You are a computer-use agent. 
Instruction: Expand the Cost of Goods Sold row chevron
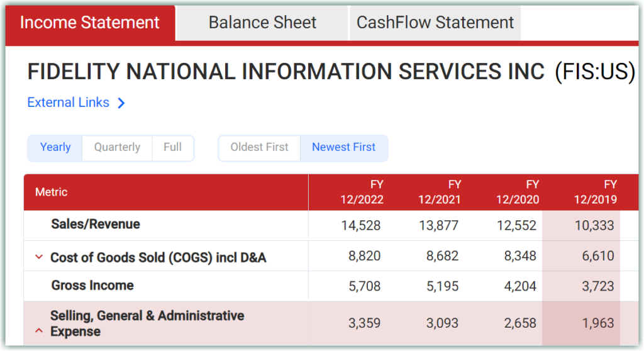click(x=39, y=257)
